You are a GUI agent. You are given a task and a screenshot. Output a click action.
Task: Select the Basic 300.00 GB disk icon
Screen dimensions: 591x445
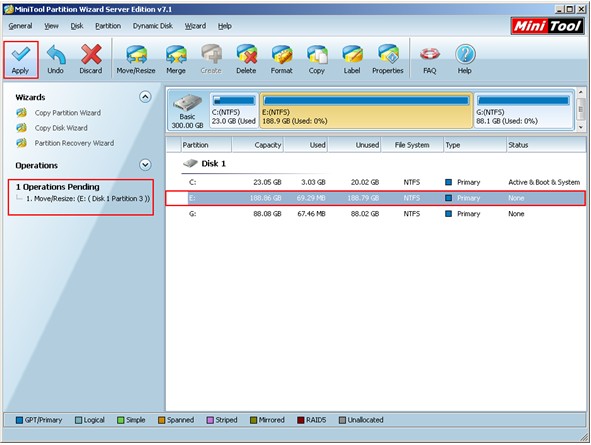[187, 111]
